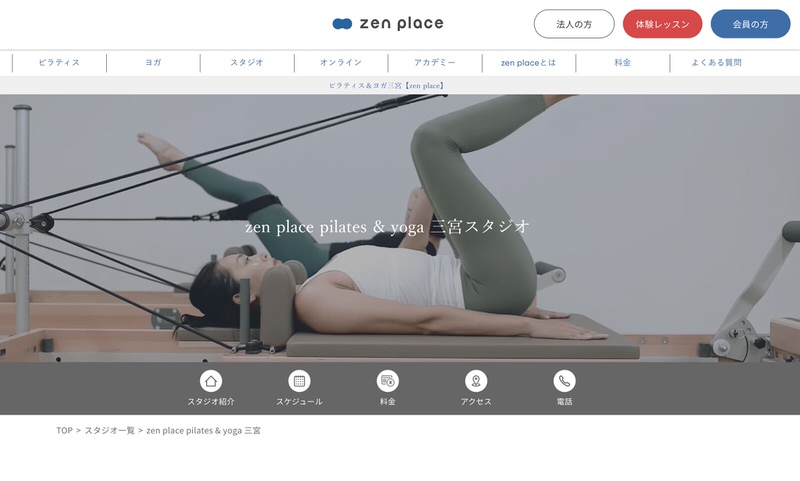
Task: Click the 電話 phone icon
Action: [564, 381]
